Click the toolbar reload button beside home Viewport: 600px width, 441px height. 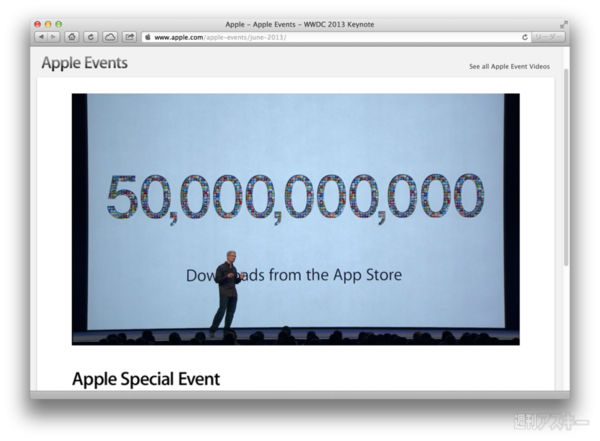(91, 37)
